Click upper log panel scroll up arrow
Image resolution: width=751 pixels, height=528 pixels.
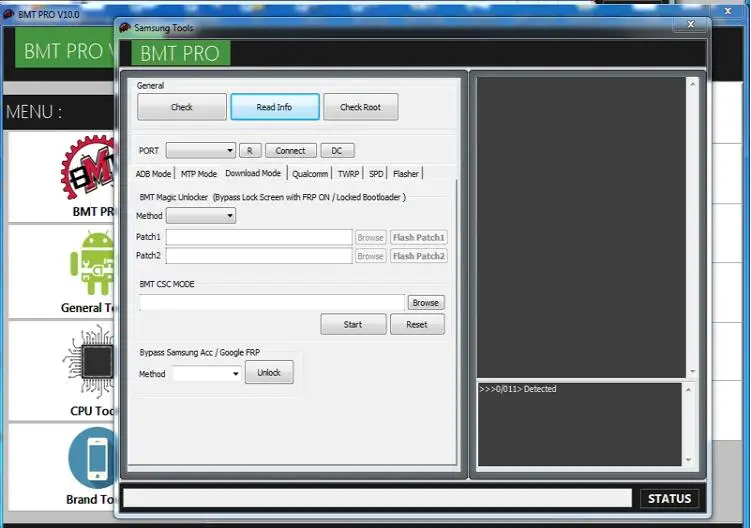(x=693, y=84)
